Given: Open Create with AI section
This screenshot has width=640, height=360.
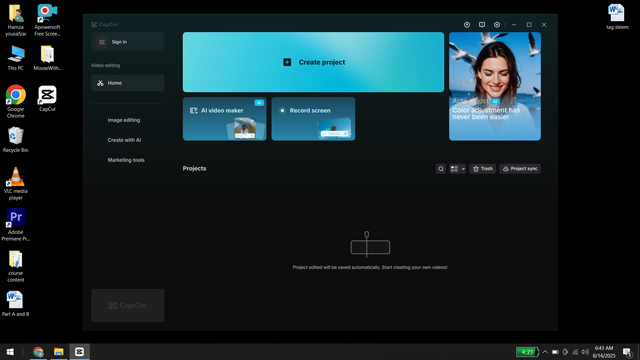Looking at the screenshot, I should coord(124,140).
